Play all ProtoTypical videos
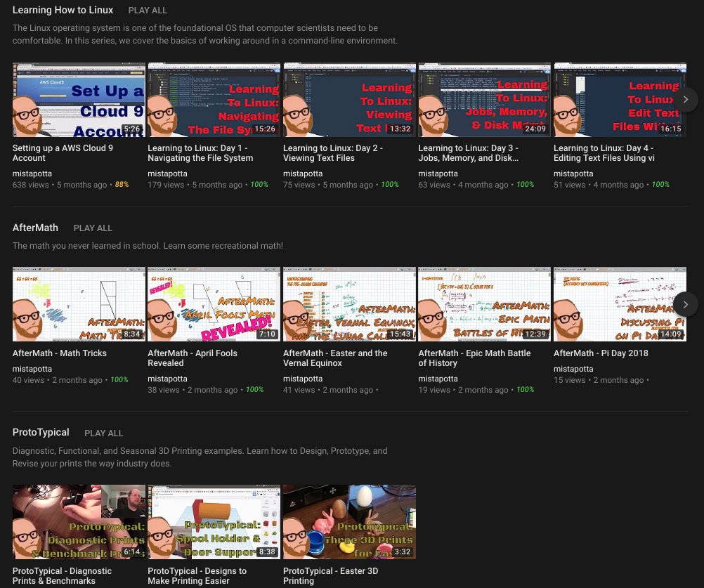 point(104,433)
